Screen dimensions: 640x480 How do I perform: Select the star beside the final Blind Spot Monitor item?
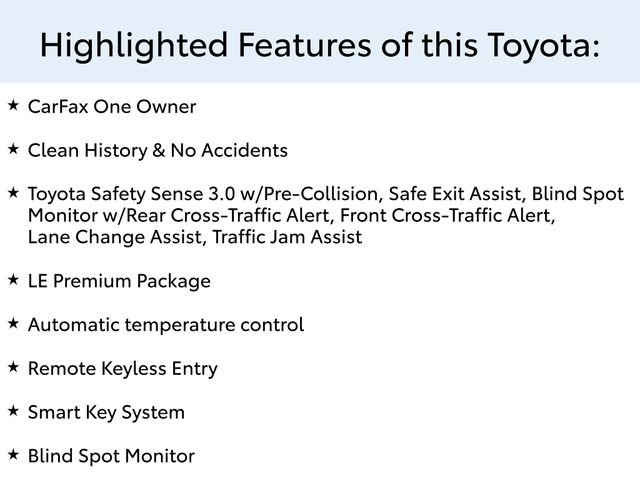pos(13,454)
